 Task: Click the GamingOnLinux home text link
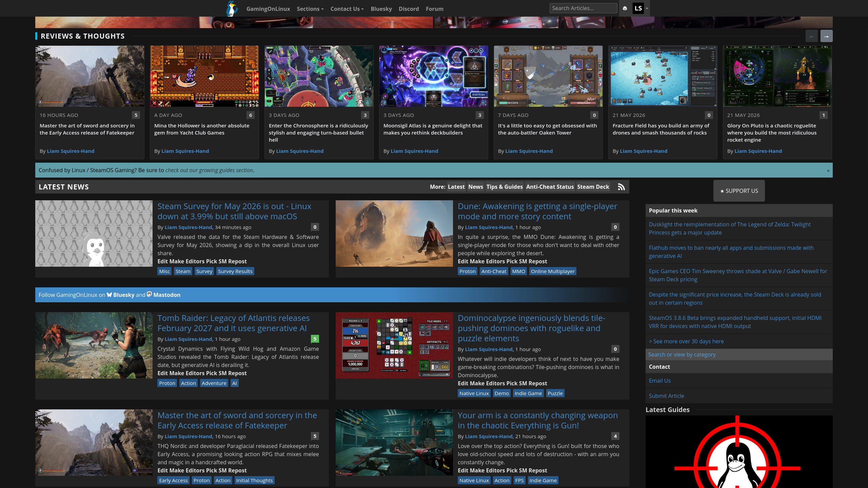268,9
